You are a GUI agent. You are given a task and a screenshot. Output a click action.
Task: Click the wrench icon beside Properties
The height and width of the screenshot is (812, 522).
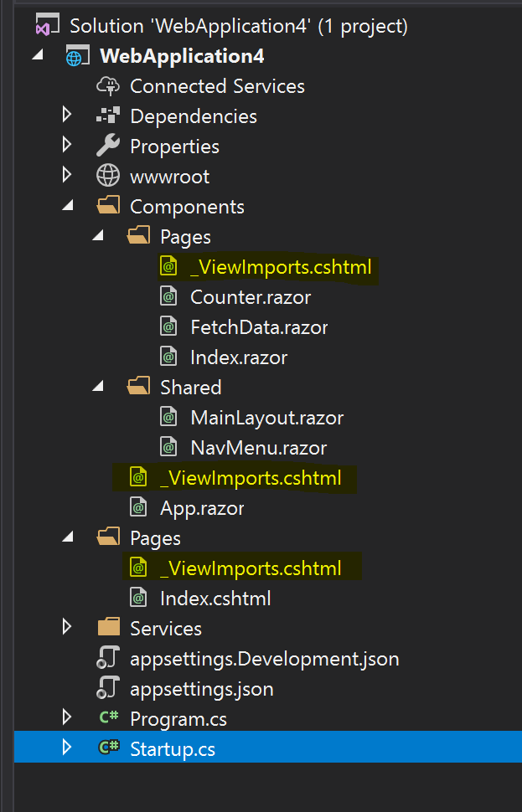pyautogui.click(x=108, y=146)
